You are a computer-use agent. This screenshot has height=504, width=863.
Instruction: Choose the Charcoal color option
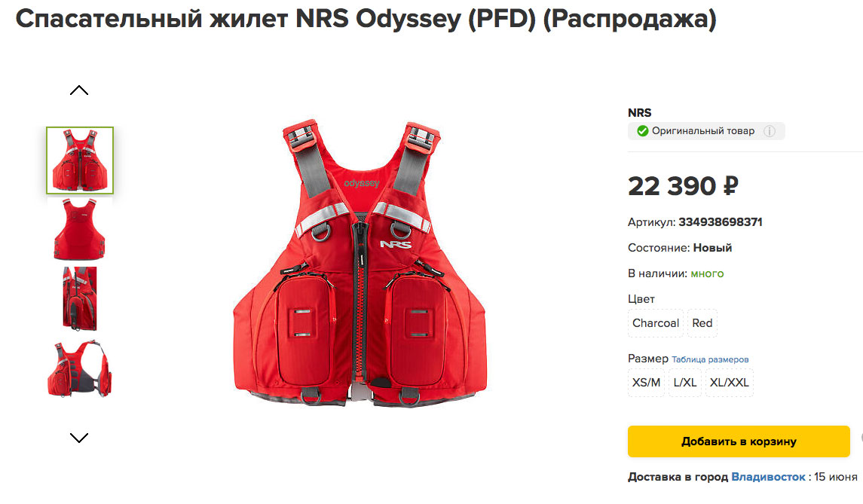coord(656,323)
